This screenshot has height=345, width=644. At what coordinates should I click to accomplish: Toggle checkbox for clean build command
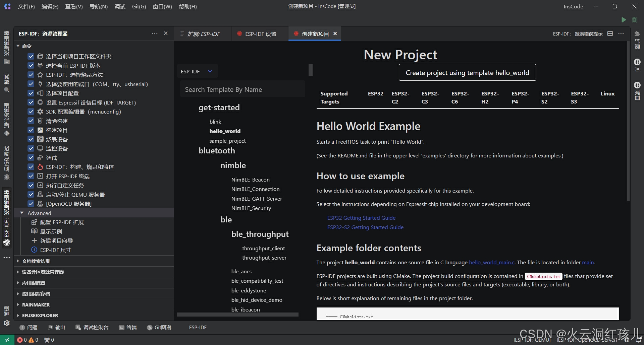tap(31, 121)
